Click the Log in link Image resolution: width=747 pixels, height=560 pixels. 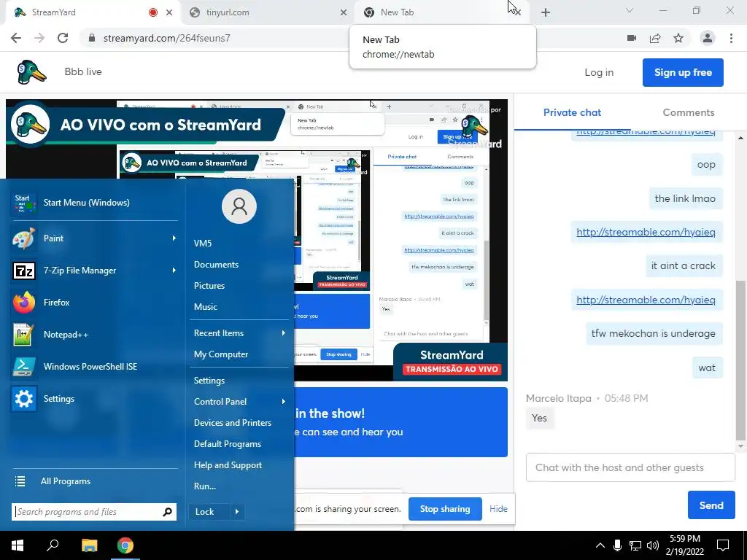pos(599,72)
